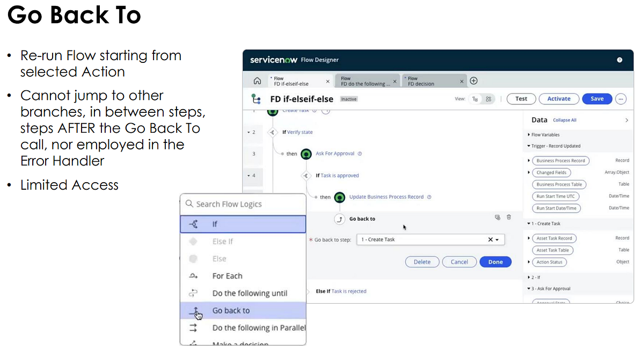Screen dimensions: 644x352
Task: Switch to the FD decision flow tab
Action: click(x=428, y=81)
